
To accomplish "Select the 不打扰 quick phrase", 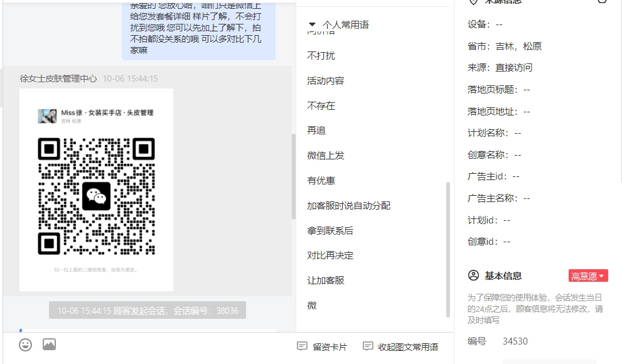I will pyautogui.click(x=321, y=55).
